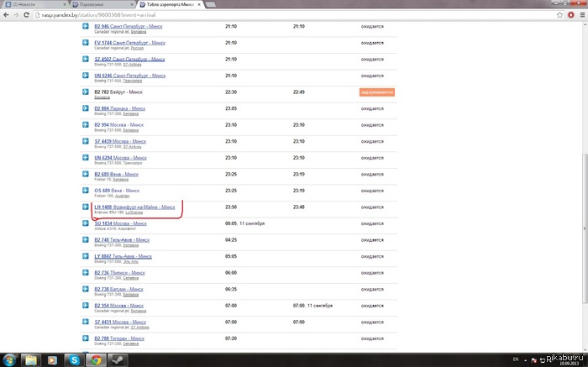Click the airplane icon for flight B2 738
This screenshot has width=588, height=367.
[x=86, y=289]
